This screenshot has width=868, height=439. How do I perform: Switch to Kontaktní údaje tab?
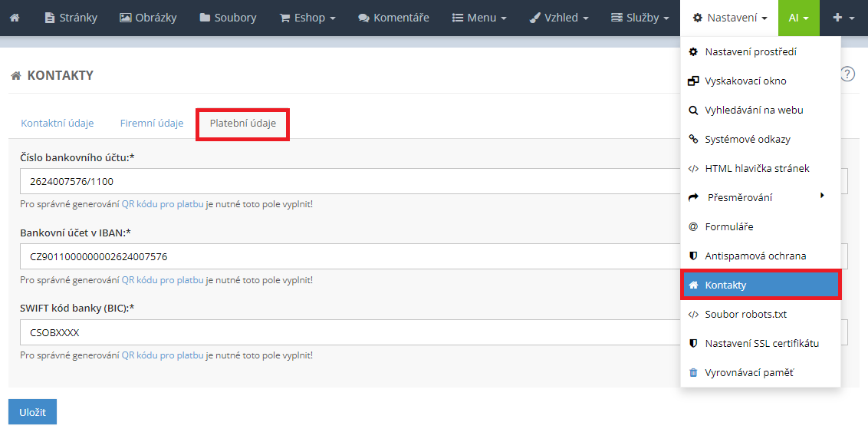(58, 123)
